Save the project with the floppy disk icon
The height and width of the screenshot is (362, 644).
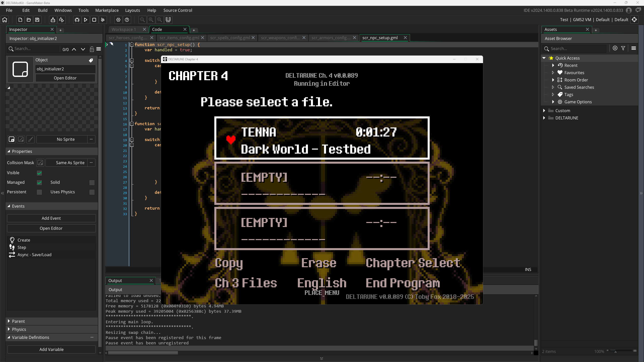coord(37,20)
